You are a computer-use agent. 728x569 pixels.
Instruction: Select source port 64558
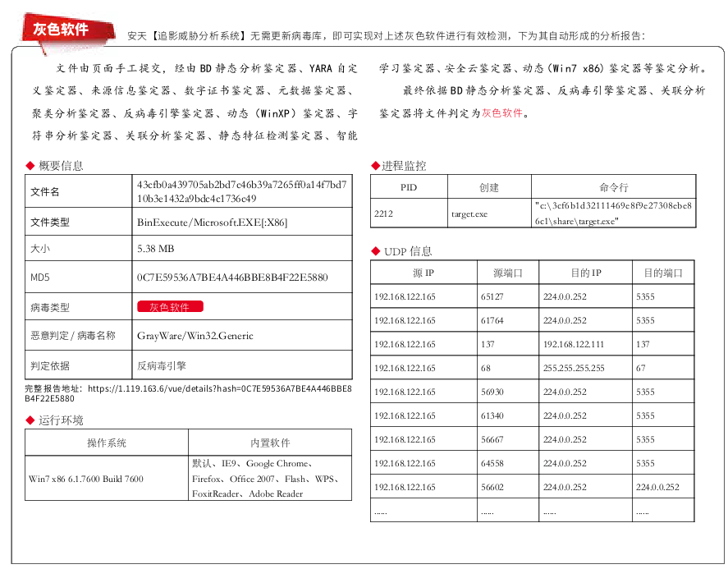pos(492,463)
